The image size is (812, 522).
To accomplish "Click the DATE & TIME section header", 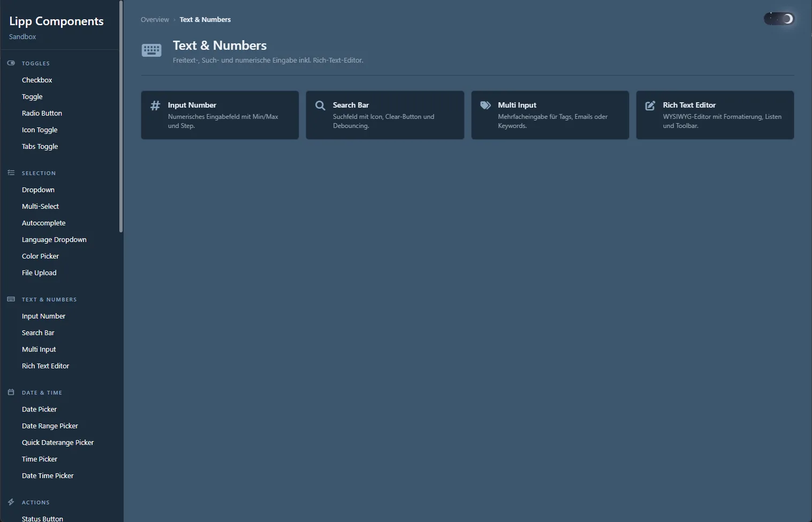I will click(x=42, y=393).
